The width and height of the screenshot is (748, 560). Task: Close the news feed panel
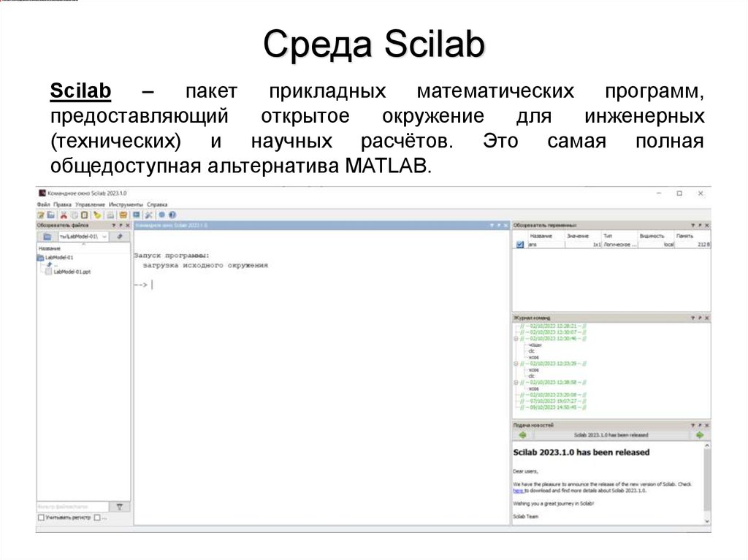pos(707,425)
